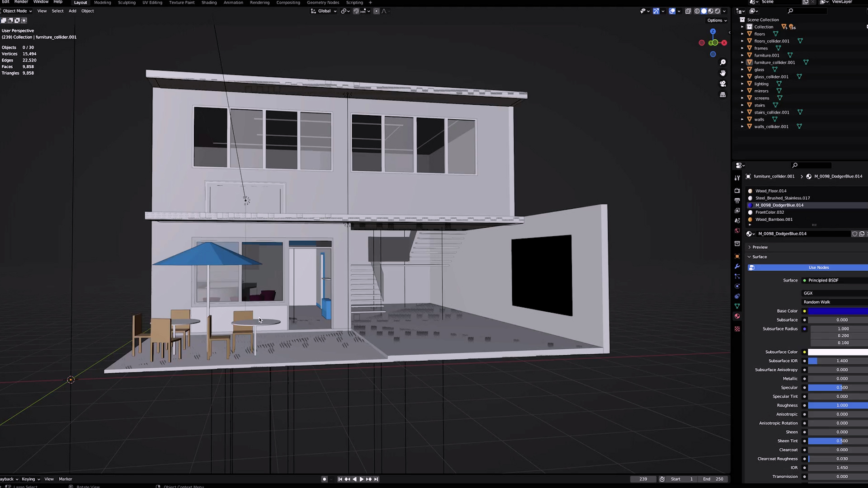Toggle camera view icon in viewport
868x488 pixels.
[723, 84]
